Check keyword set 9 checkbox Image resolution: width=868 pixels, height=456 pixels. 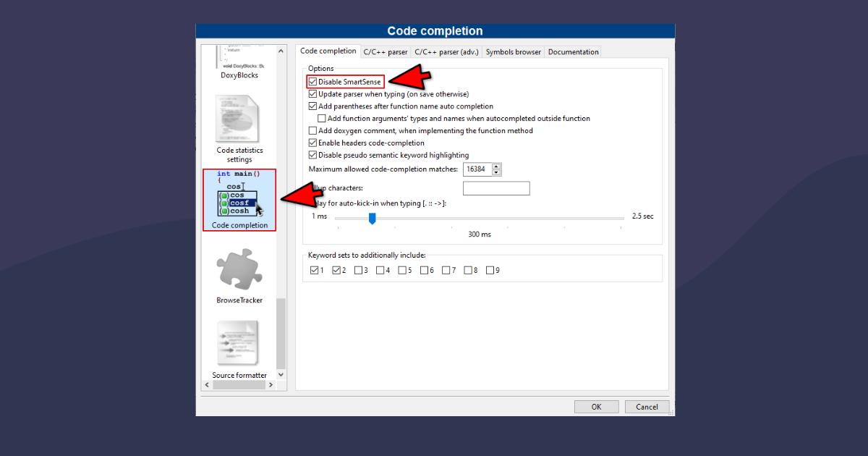tap(490, 271)
